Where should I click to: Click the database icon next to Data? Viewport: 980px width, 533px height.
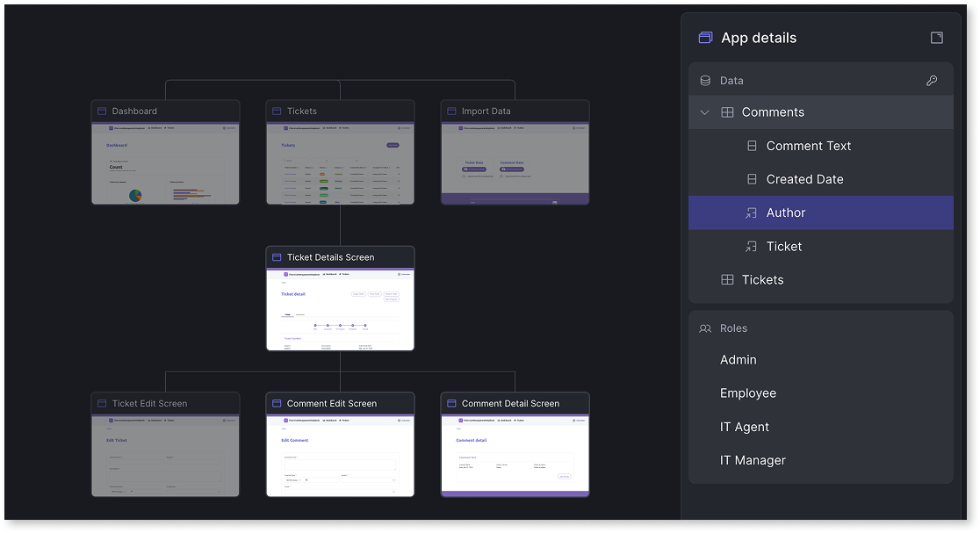(705, 81)
